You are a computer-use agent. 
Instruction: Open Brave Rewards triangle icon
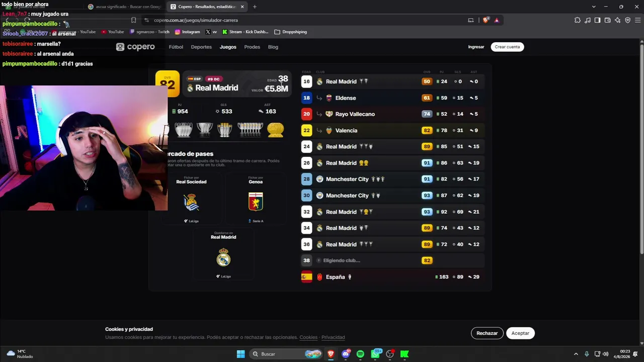pos(497,20)
